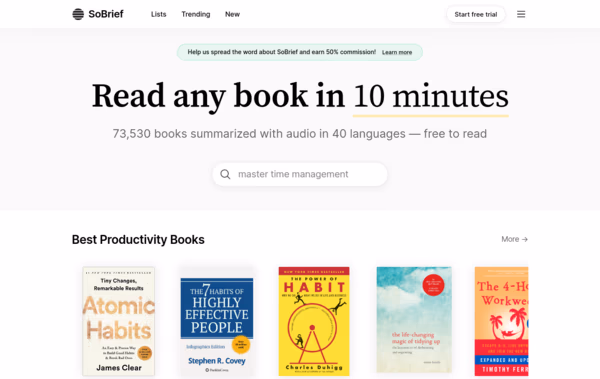Click the Best Productivity Books heading
This screenshot has width=600, height=379.
tap(138, 240)
